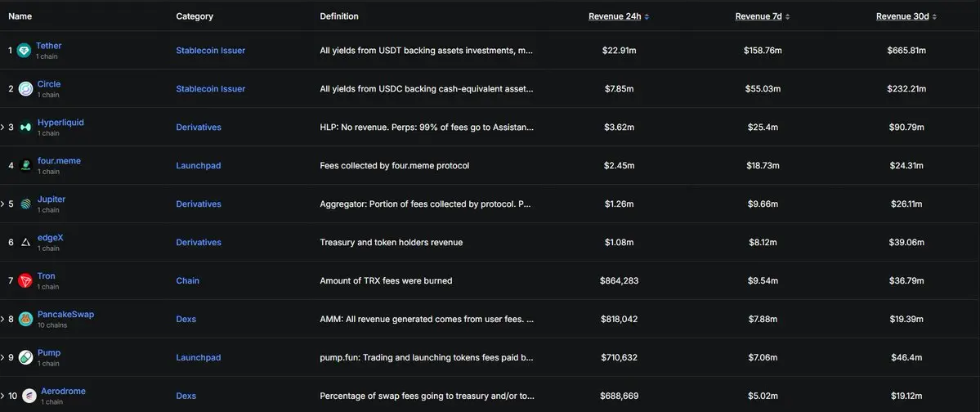
Task: Click the red Tron logo
Action: (x=25, y=280)
